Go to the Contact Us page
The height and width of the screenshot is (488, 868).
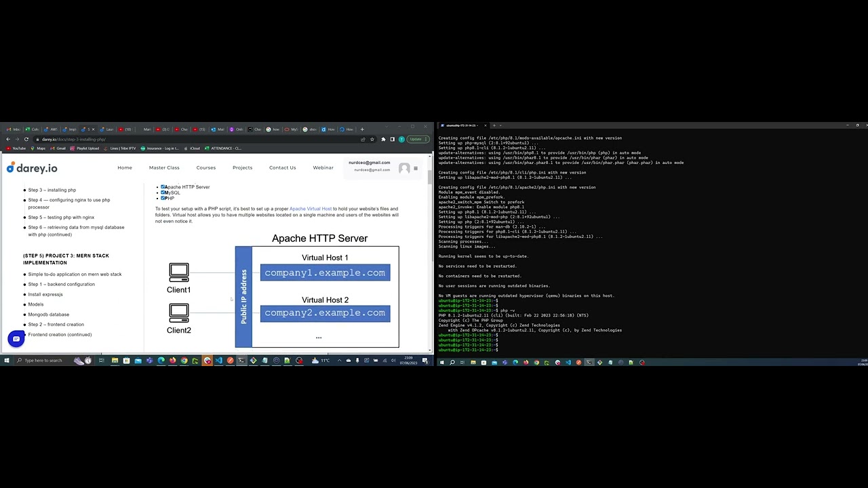282,167
